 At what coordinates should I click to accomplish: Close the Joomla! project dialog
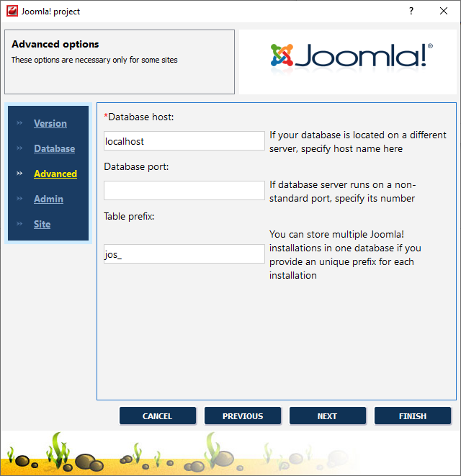(x=444, y=12)
